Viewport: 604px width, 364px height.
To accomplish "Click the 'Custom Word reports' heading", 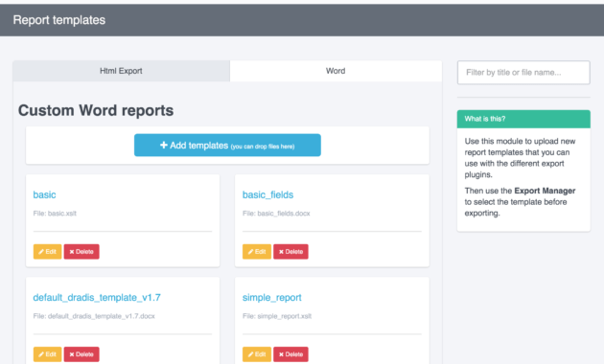I will coord(96,110).
